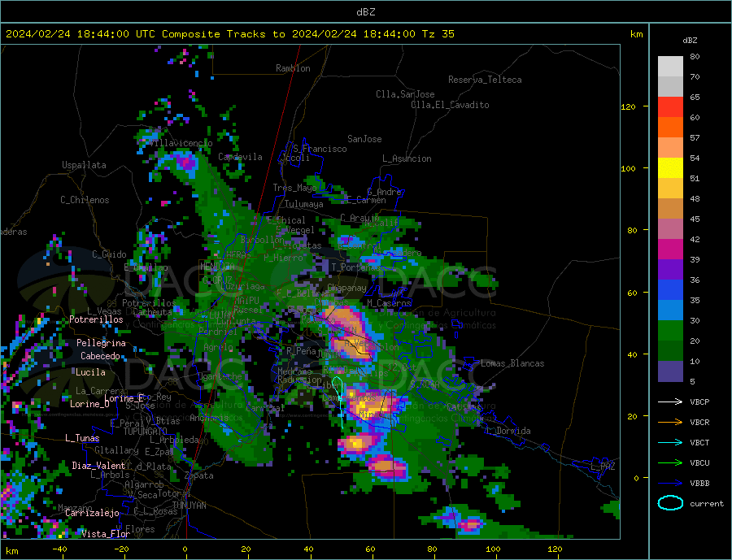Screen dimensions: 732x560
Task: Pick the purple 36–39 dBZ legend swatch
Action: coord(670,270)
